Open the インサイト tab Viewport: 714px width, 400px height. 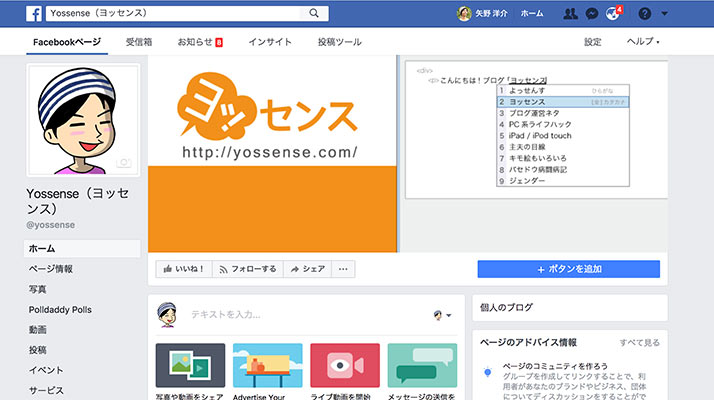tap(270, 42)
